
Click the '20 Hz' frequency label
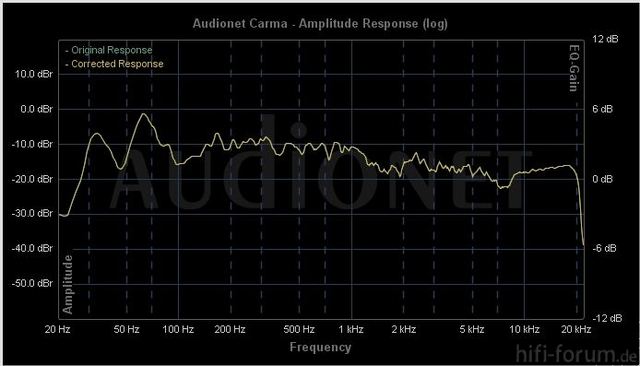pyautogui.click(x=58, y=329)
